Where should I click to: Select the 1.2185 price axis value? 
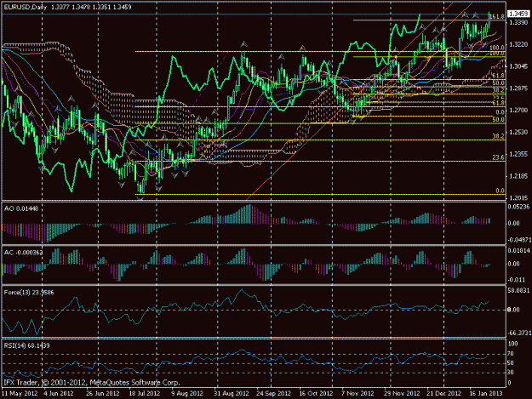[x=518, y=176]
